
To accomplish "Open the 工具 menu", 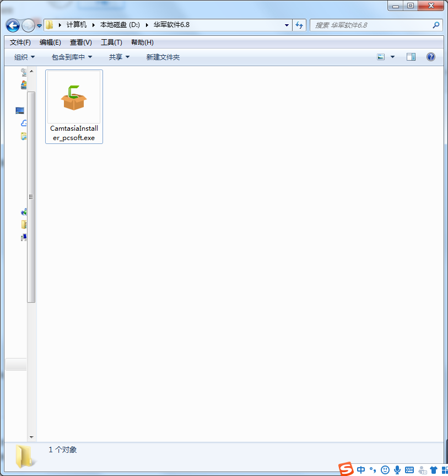I will click(111, 42).
